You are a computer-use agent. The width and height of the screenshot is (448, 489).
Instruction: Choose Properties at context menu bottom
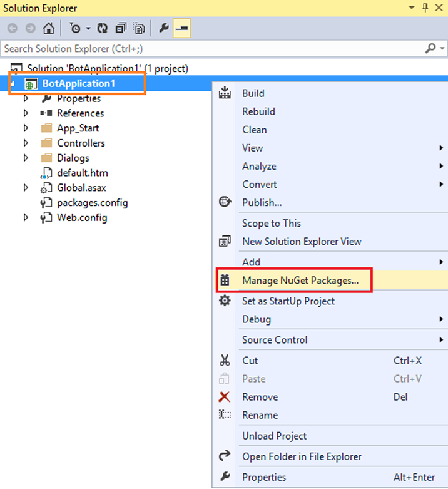[x=330, y=477]
